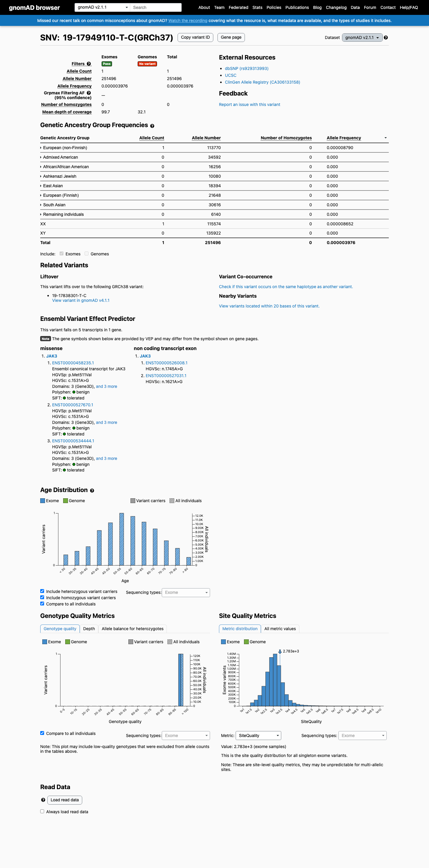Image resolution: width=429 pixels, height=868 pixels.
Task: Expand Ashkenazi Jewish ancestry row
Action: coord(58,176)
